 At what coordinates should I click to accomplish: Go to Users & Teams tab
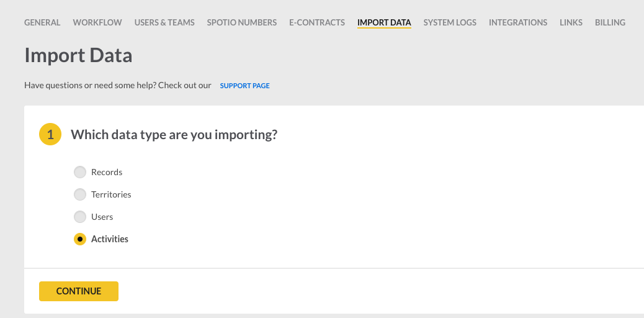coord(164,22)
